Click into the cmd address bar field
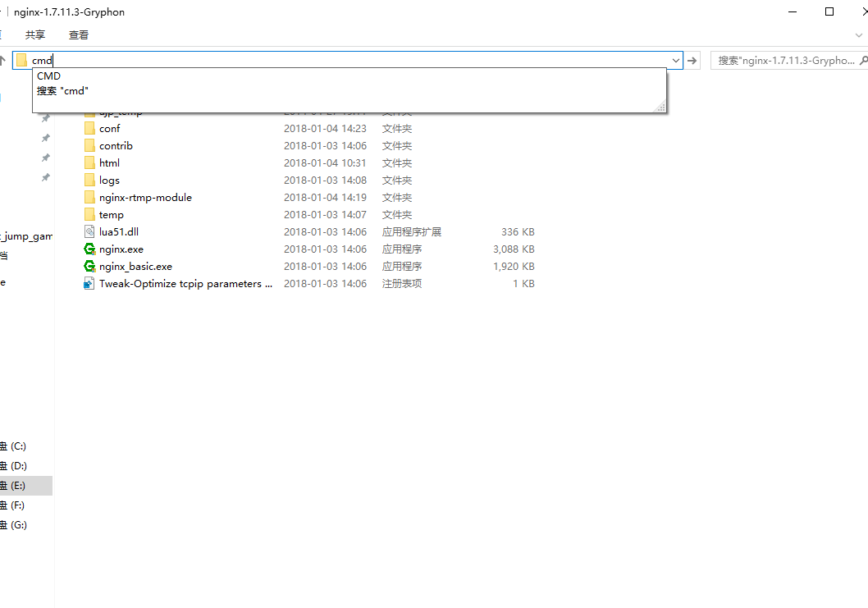 pos(349,61)
